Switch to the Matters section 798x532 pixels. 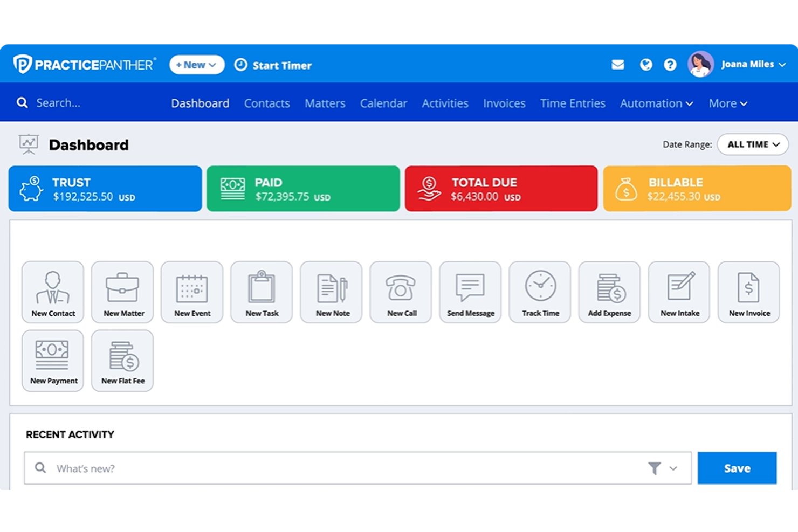325,103
